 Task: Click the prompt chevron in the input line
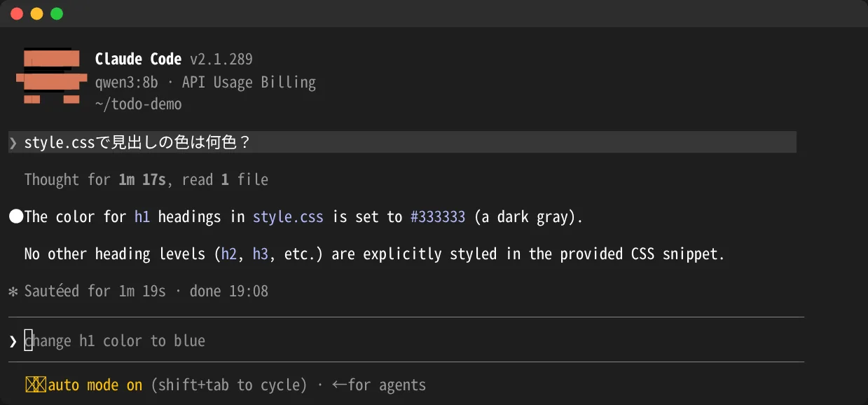tap(13, 341)
